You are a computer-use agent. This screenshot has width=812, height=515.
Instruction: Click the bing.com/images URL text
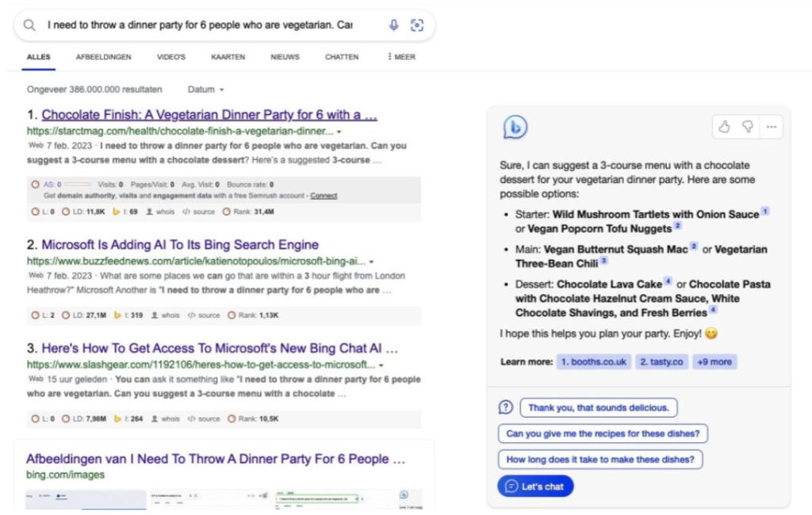pos(65,475)
